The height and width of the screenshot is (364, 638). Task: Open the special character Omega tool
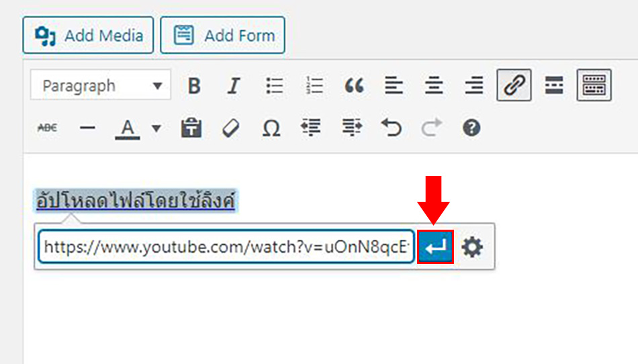pos(271,128)
